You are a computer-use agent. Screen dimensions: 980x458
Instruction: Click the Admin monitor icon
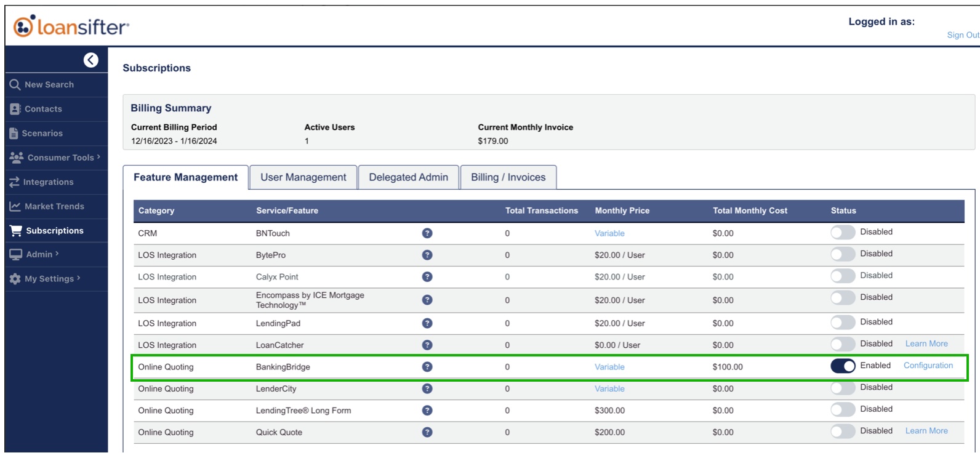tap(15, 254)
